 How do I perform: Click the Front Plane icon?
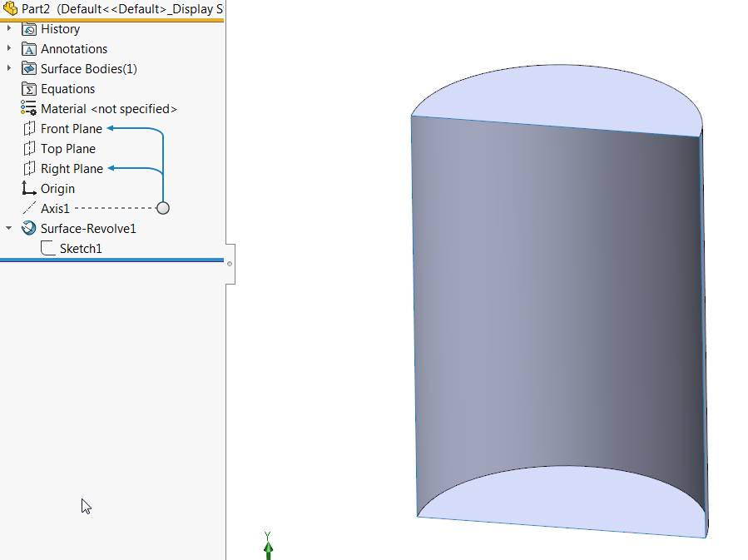tap(27, 128)
